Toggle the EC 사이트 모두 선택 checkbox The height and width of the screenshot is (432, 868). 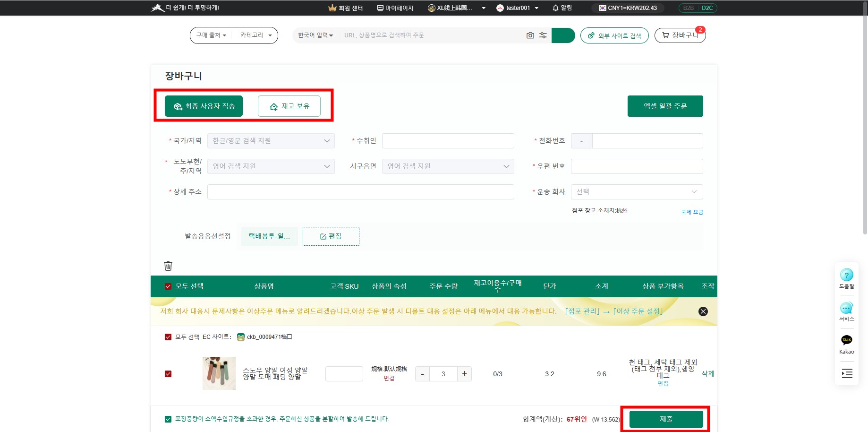point(168,337)
